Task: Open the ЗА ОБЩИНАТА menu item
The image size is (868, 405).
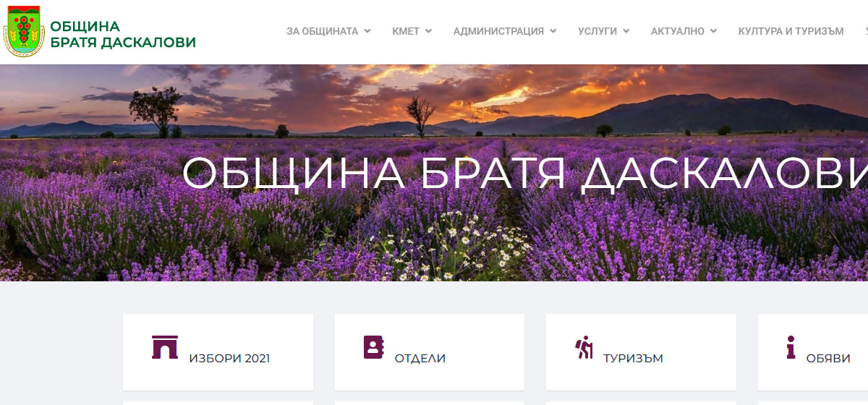Action: tap(328, 31)
